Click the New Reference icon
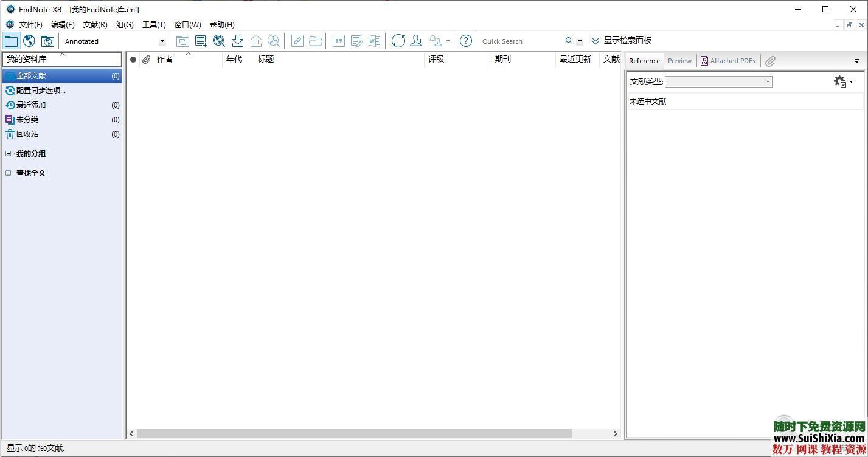The image size is (868, 457). (201, 41)
